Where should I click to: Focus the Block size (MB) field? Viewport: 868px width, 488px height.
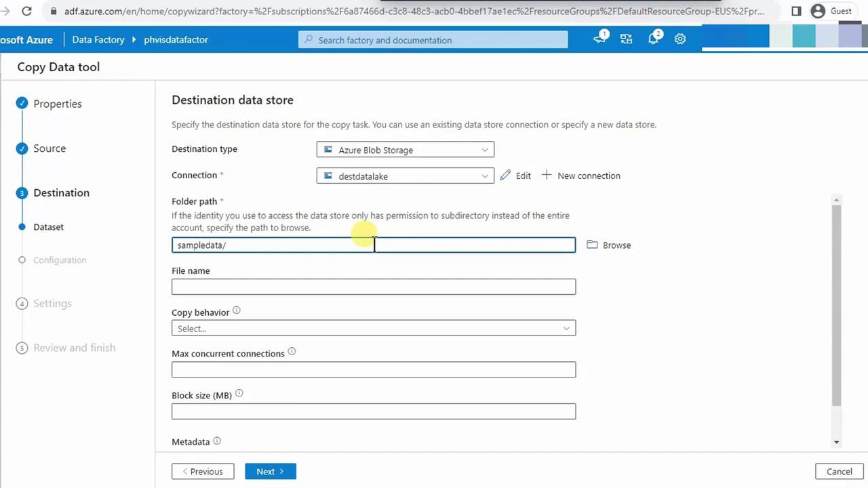(374, 411)
